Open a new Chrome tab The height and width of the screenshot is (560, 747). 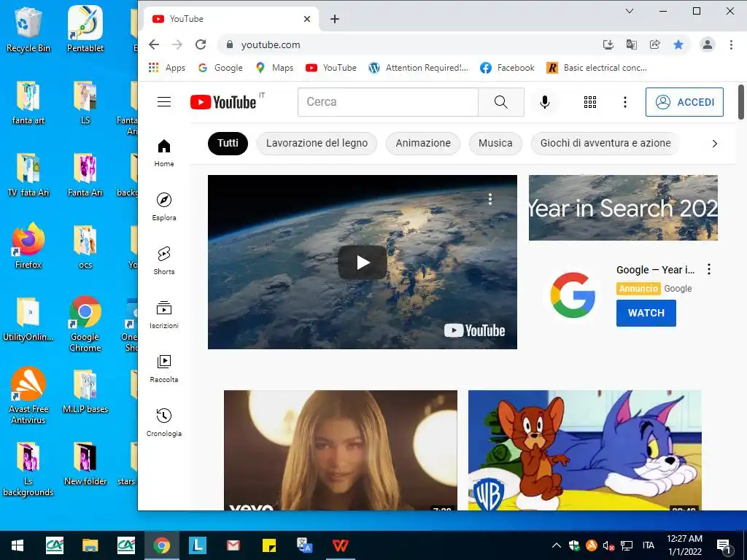coord(334,19)
